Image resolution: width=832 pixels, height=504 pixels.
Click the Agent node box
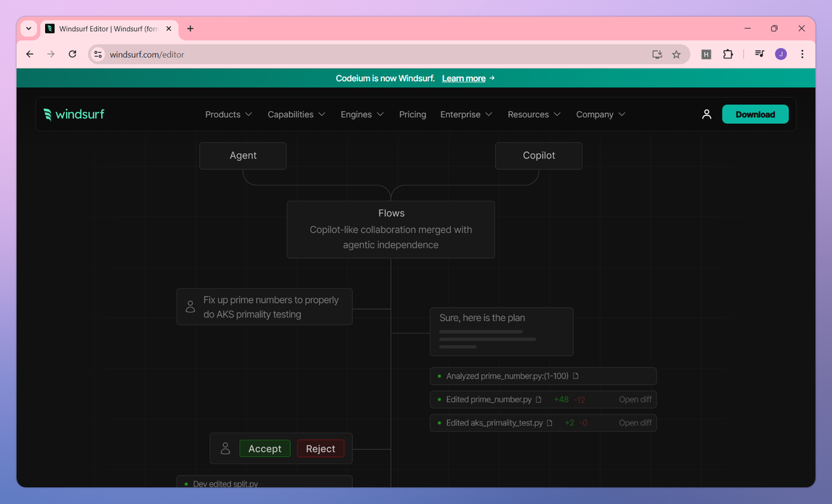tap(243, 156)
